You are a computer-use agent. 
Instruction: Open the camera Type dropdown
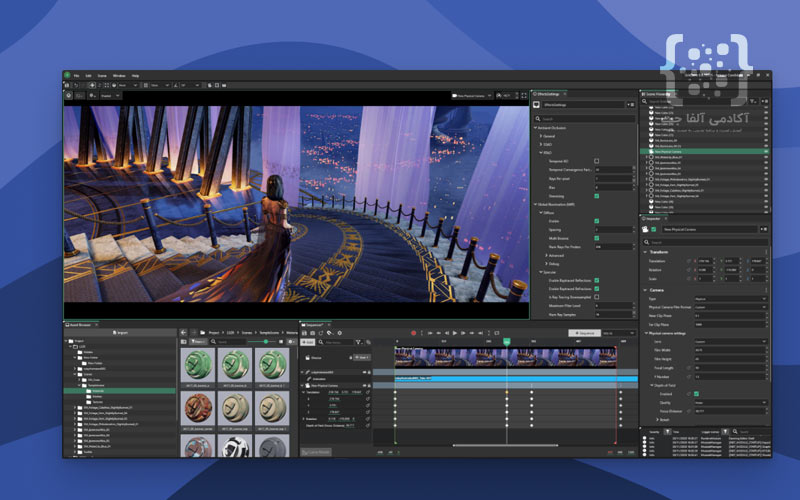[730, 299]
